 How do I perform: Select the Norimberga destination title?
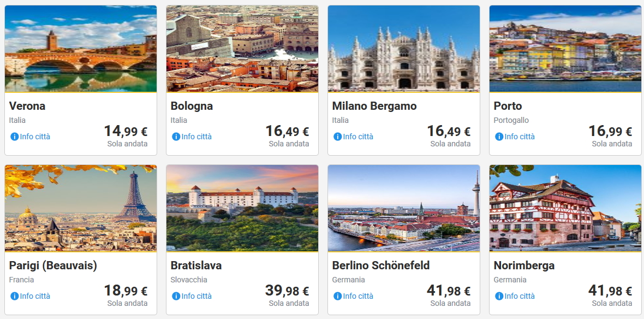[524, 265]
